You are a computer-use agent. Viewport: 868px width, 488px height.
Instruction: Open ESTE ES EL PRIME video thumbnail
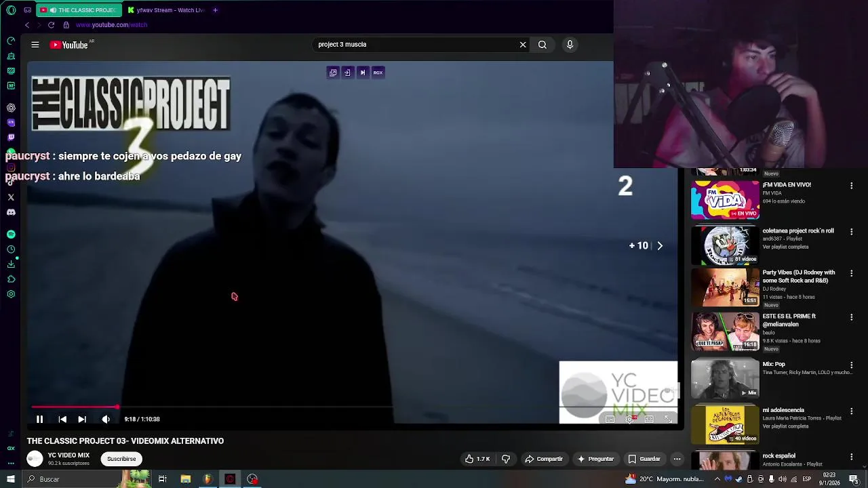[725, 331]
